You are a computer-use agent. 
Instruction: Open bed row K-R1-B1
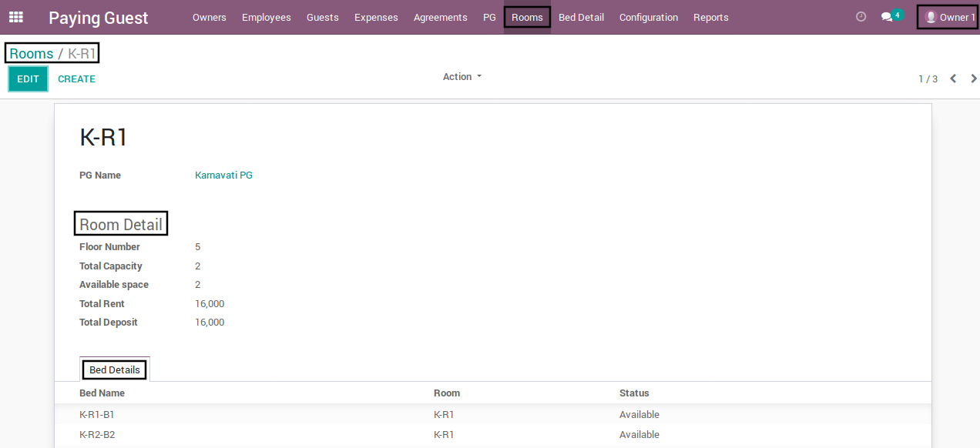pyautogui.click(x=493, y=415)
